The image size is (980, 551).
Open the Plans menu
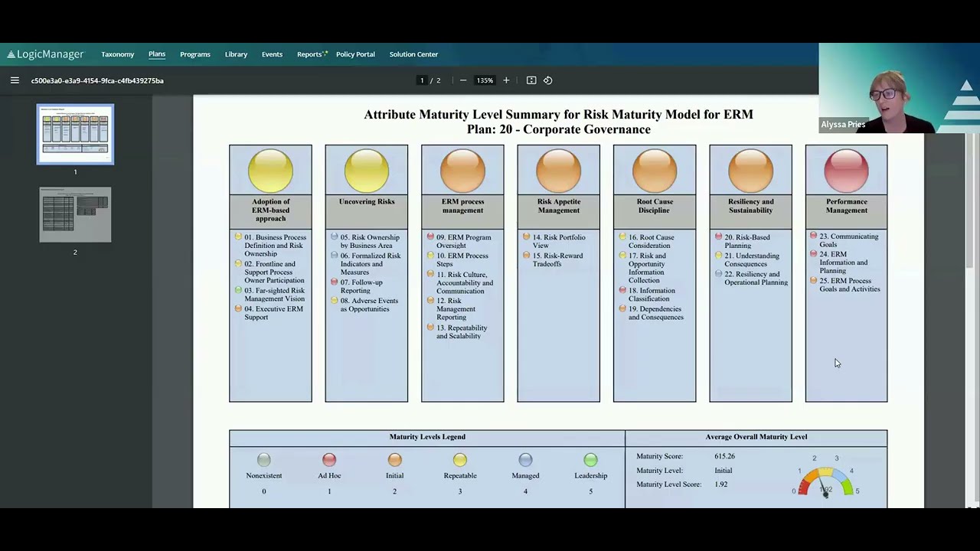pos(157,54)
